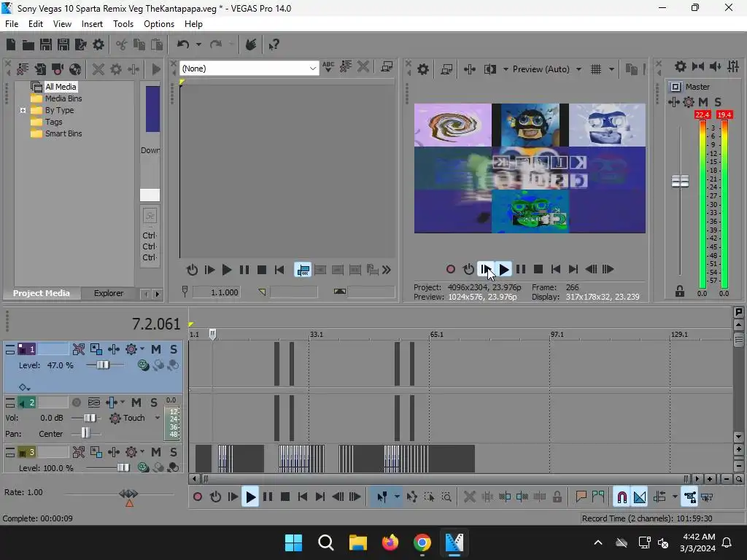Mute audio track 2
The height and width of the screenshot is (560, 747).
[x=136, y=402]
